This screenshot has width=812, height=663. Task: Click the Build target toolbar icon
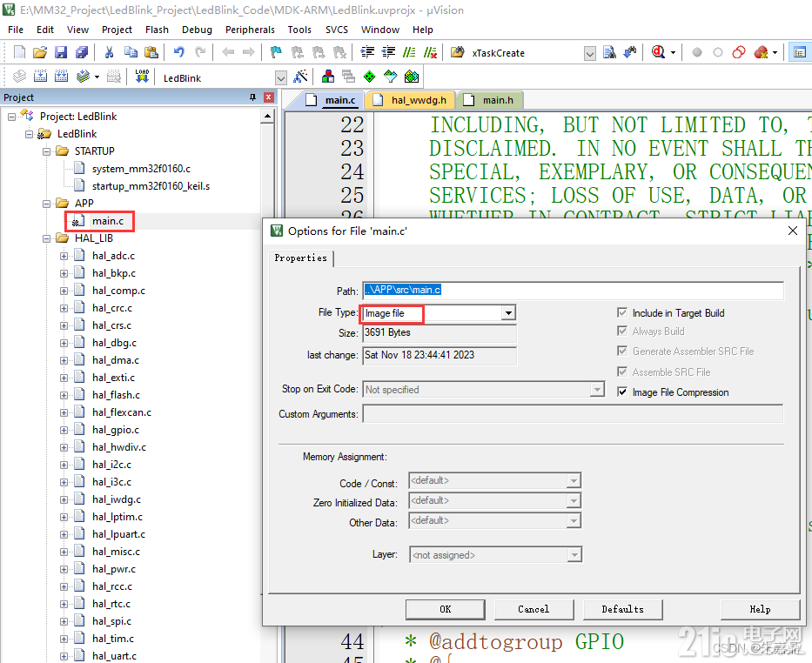pos(40,77)
